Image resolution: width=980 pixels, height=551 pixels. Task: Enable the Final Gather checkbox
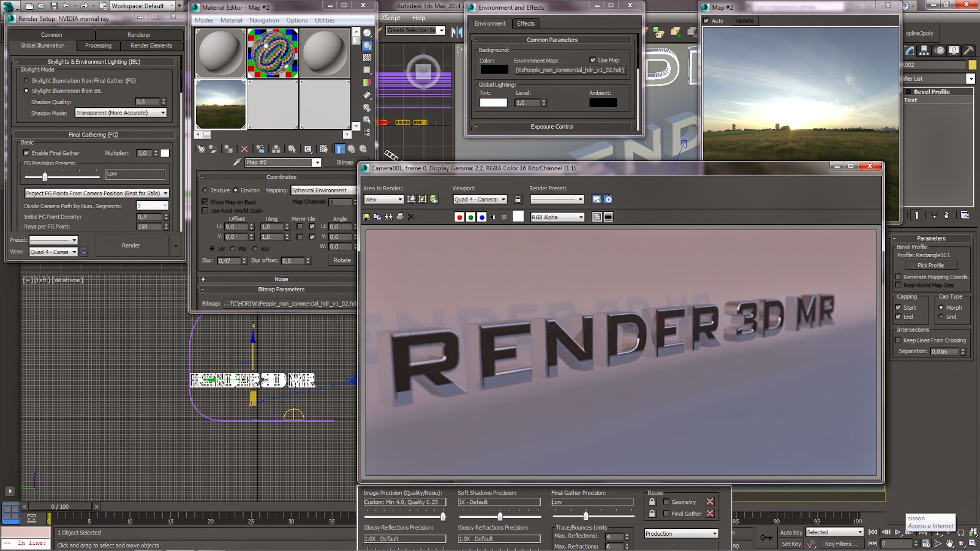pos(25,153)
